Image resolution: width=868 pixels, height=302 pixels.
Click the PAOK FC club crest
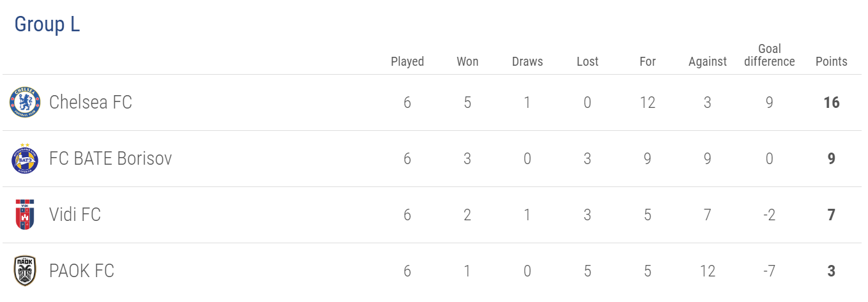[x=25, y=271]
